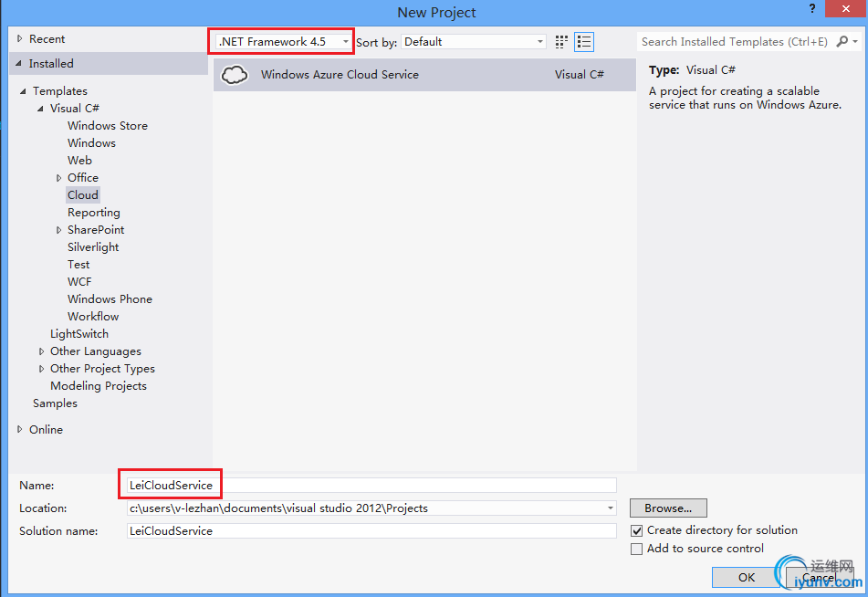
Task: Switch to medium icons list view
Action: [584, 42]
